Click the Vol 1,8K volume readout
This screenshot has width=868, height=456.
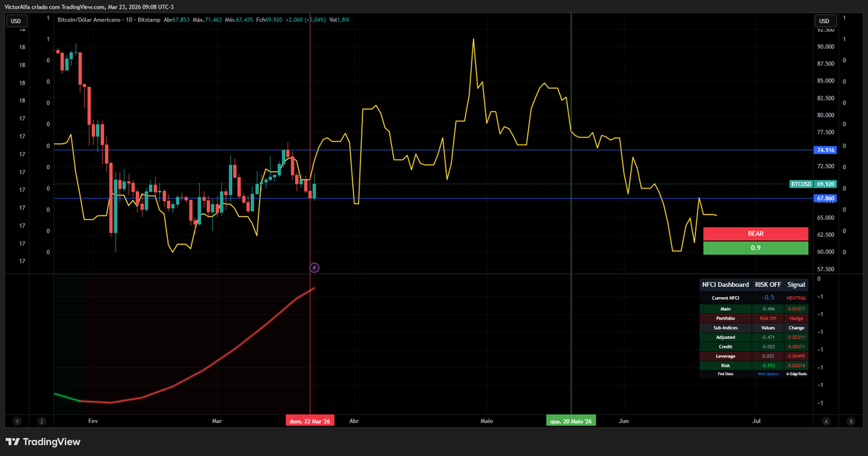[339, 20]
